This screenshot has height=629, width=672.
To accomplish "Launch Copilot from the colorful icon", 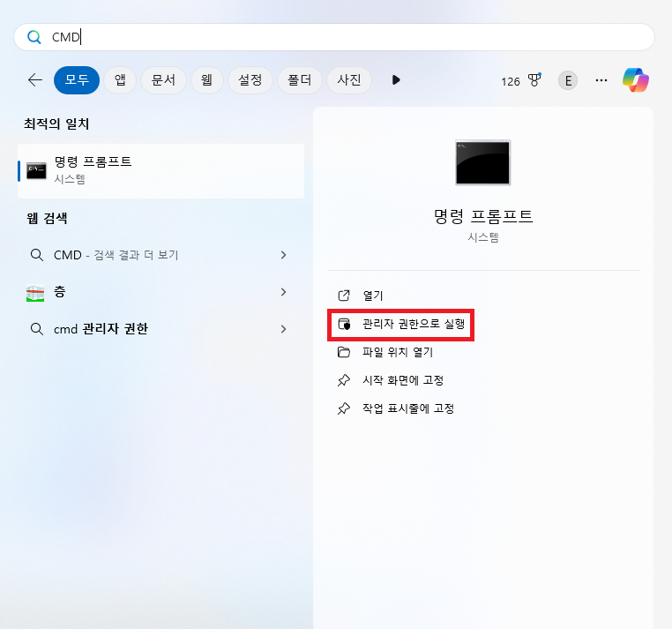I will coord(636,80).
